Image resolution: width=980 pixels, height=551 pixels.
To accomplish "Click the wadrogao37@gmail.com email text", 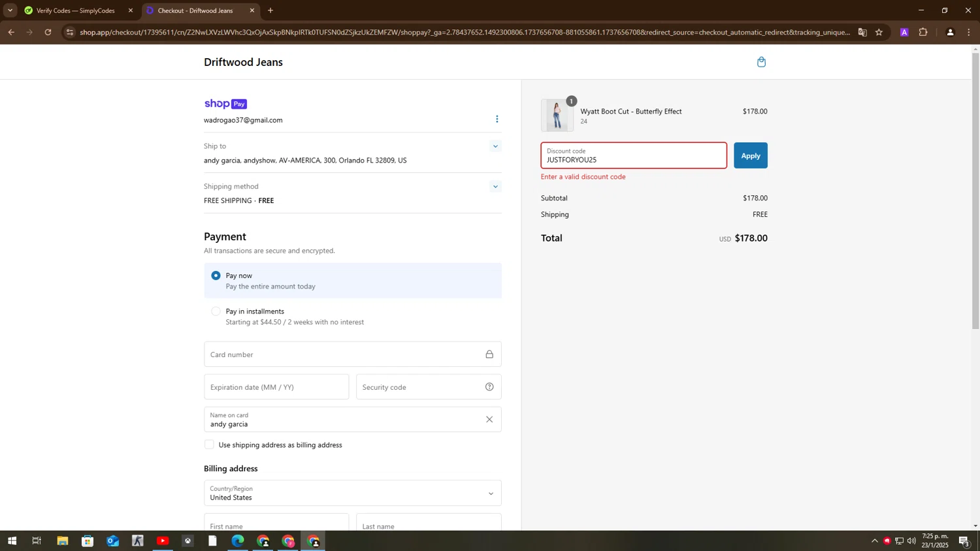I will coord(243,120).
